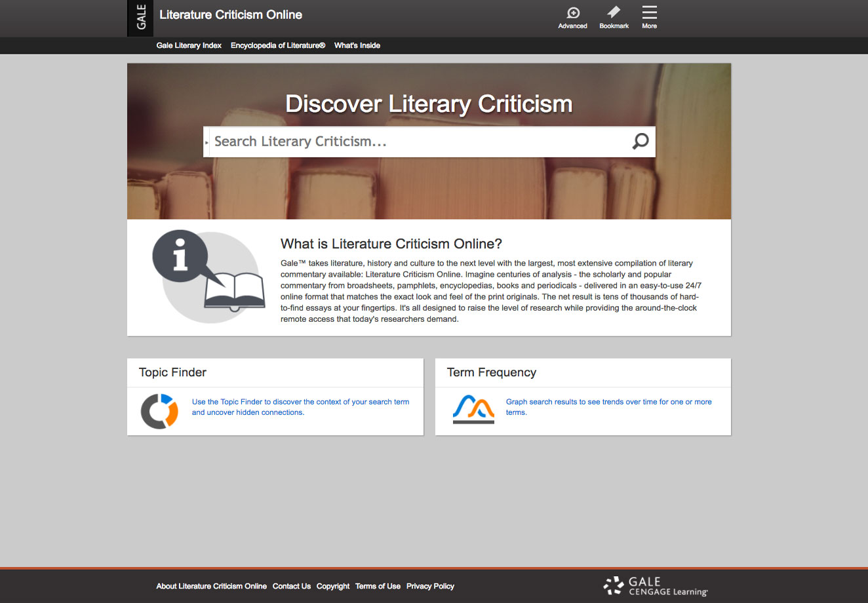The height and width of the screenshot is (603, 868).
Task: Click the GALE logo in header
Action: coord(140,18)
